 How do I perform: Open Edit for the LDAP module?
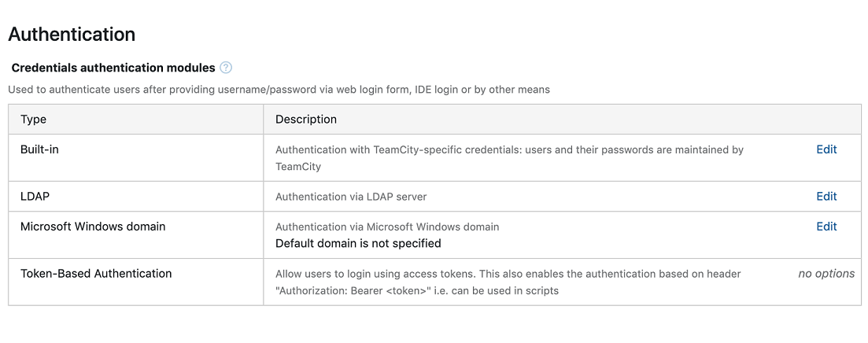coord(826,197)
